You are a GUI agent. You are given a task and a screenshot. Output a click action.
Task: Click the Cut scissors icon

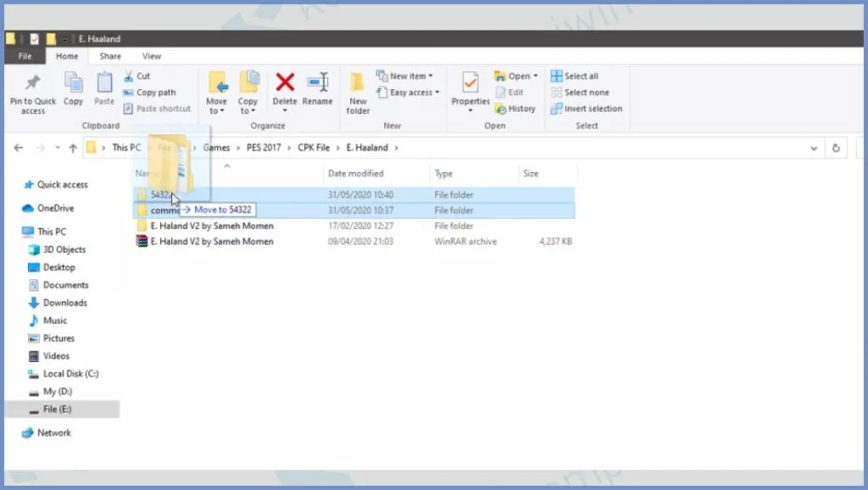[129, 76]
